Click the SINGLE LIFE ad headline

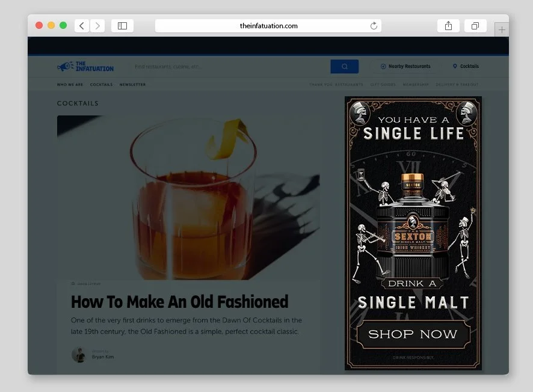pos(413,133)
